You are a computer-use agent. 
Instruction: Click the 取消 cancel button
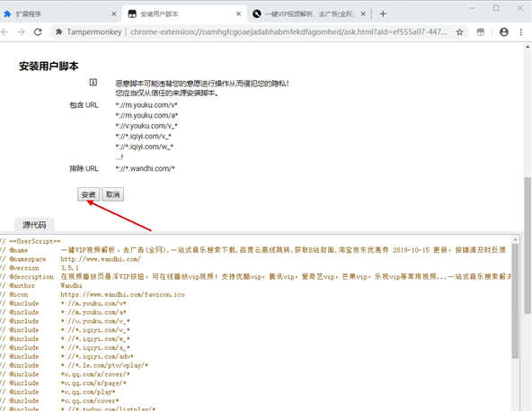point(113,194)
